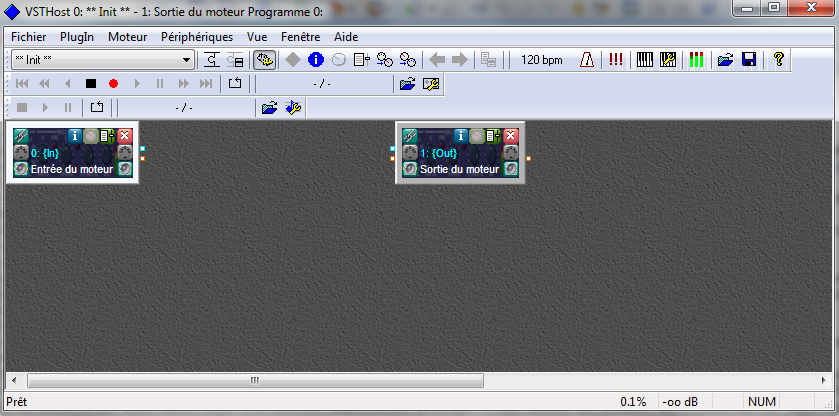This screenshot has width=839, height=416.
Task: Click left MIDI connector icon on Entrée du moteur
Action: 21,153
